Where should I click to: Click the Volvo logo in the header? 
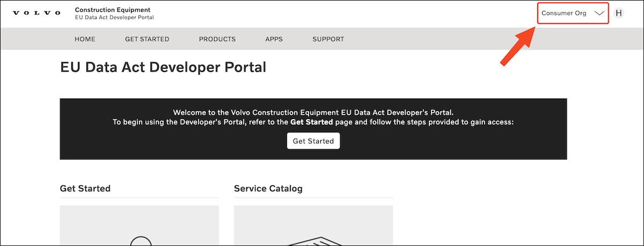coord(36,13)
